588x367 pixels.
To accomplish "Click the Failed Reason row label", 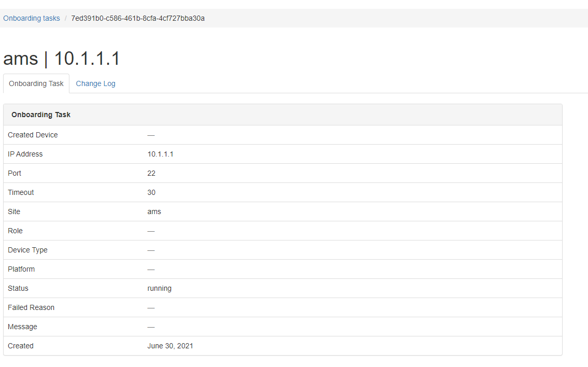I will coord(31,308).
